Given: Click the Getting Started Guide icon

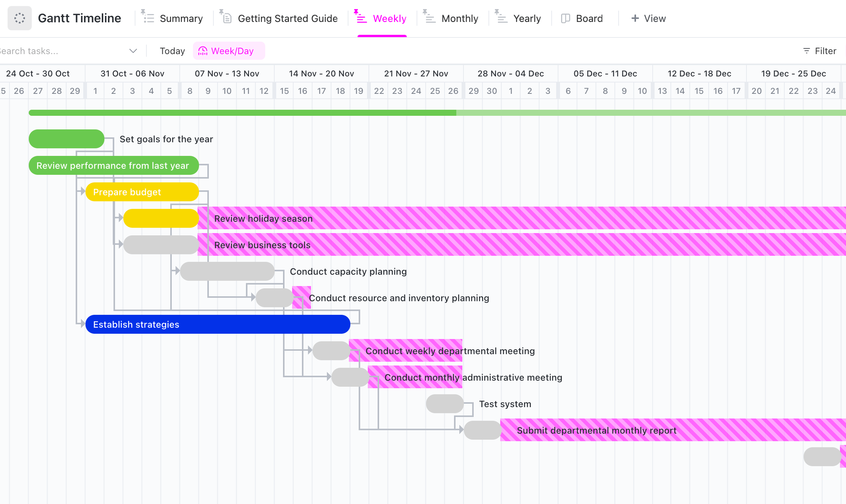Looking at the screenshot, I should tap(227, 18).
